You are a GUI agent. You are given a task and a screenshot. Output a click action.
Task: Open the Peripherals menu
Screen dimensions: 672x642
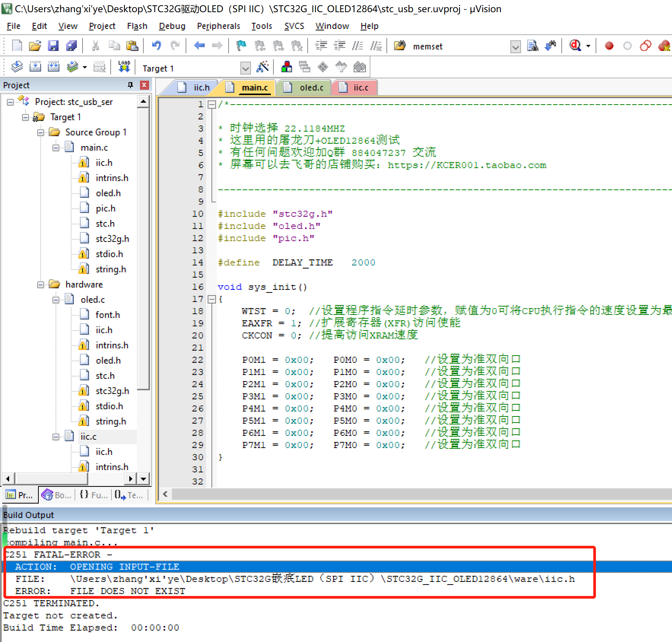click(x=218, y=26)
